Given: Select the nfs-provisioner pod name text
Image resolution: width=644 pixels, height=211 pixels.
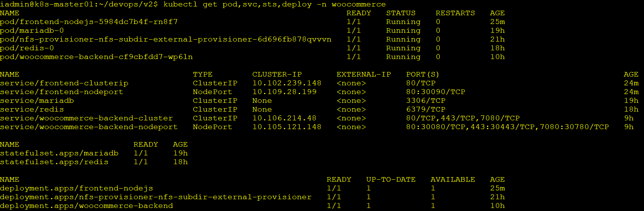Looking at the screenshot, I should (166, 40).
